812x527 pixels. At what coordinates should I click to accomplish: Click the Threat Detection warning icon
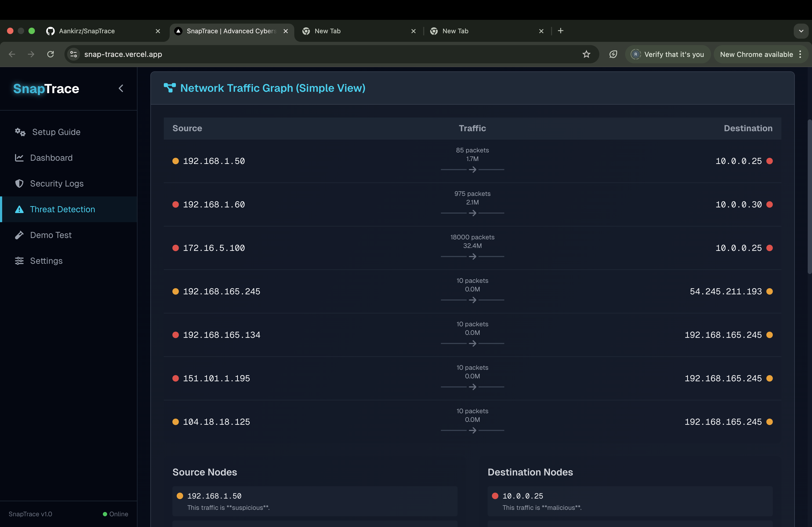(19, 209)
